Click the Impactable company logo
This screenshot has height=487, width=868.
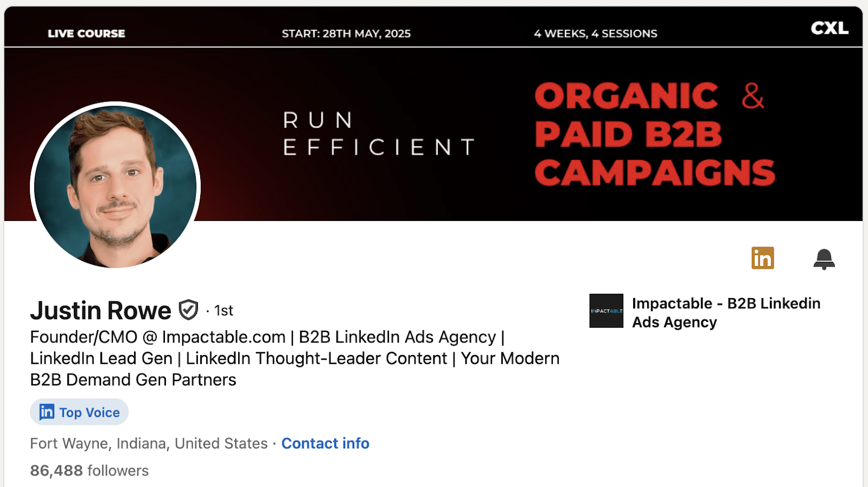tap(606, 311)
